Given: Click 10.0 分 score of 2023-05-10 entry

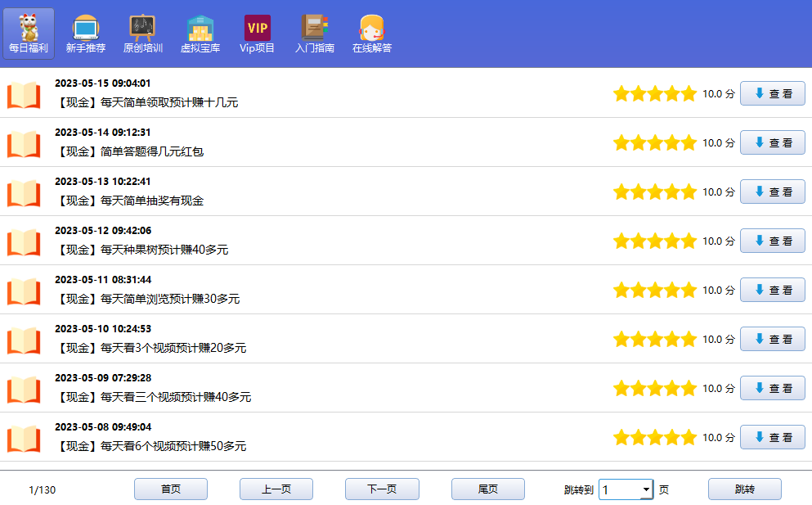Looking at the screenshot, I should pyautogui.click(x=719, y=340).
